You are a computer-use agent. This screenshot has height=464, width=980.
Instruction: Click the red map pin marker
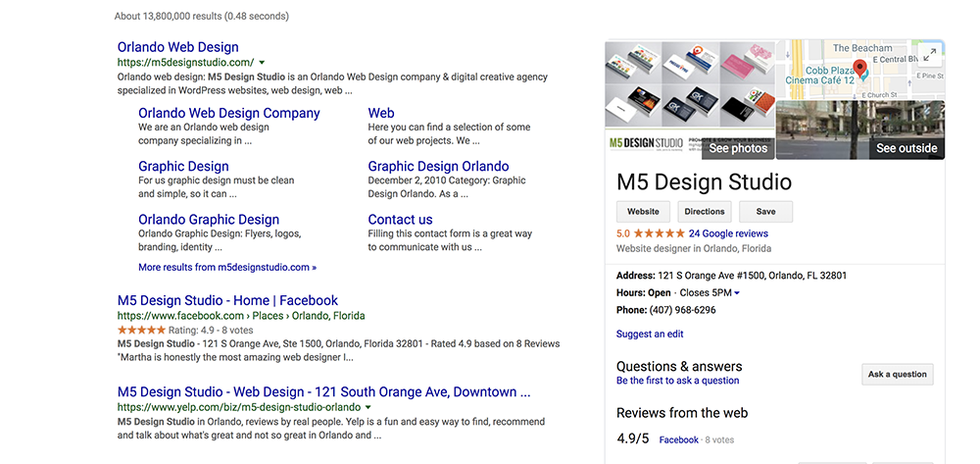(x=860, y=69)
